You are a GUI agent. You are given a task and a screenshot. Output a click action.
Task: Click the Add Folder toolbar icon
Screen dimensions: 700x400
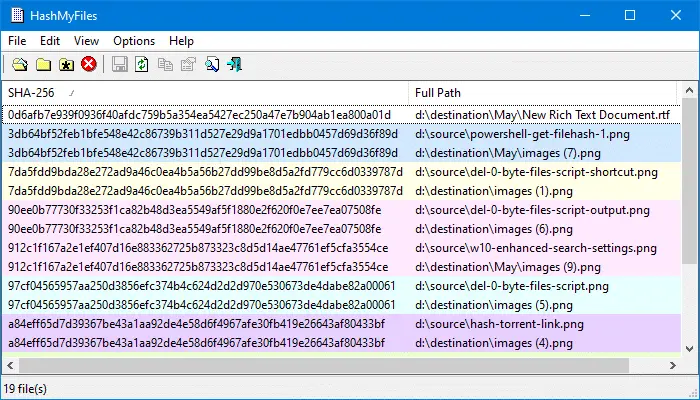43,64
